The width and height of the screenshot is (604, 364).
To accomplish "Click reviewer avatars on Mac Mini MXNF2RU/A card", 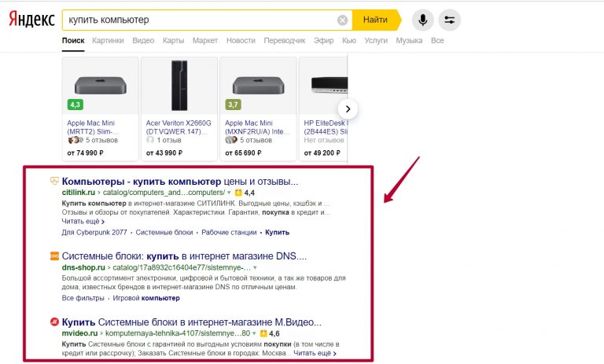I will coord(231,140).
